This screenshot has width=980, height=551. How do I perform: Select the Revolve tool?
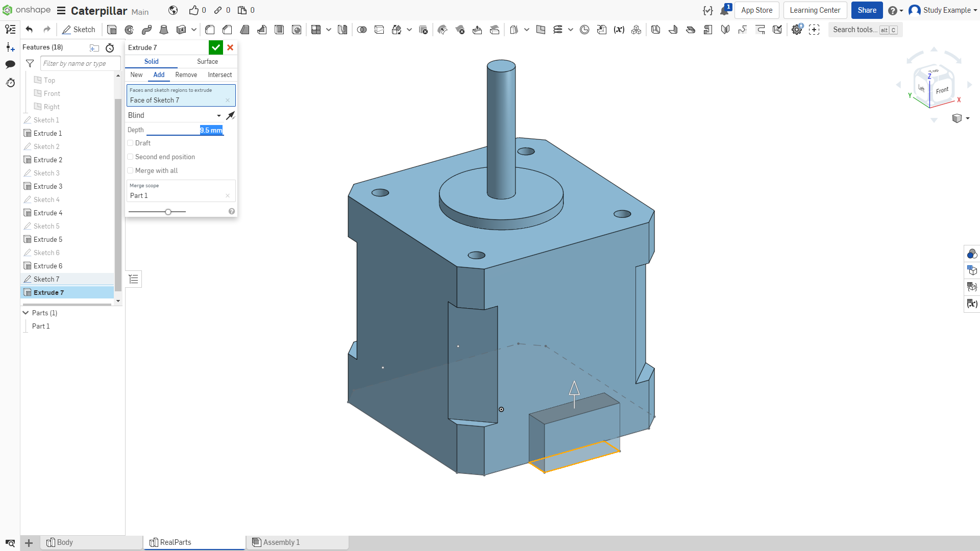(129, 30)
